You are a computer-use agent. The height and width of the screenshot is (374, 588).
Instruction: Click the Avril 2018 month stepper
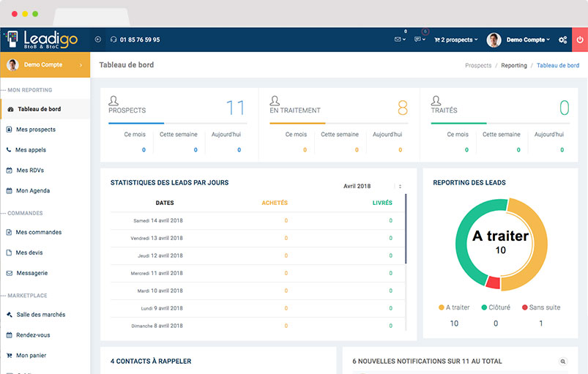[x=400, y=187]
